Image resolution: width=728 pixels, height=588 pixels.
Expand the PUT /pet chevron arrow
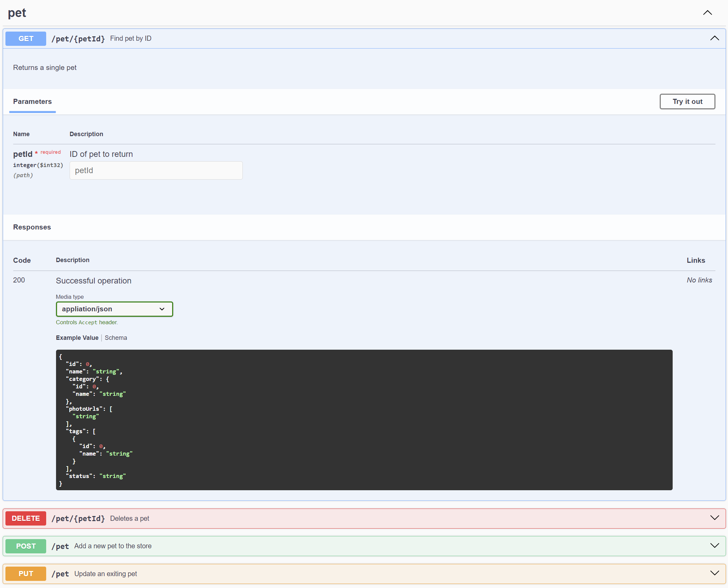(714, 573)
